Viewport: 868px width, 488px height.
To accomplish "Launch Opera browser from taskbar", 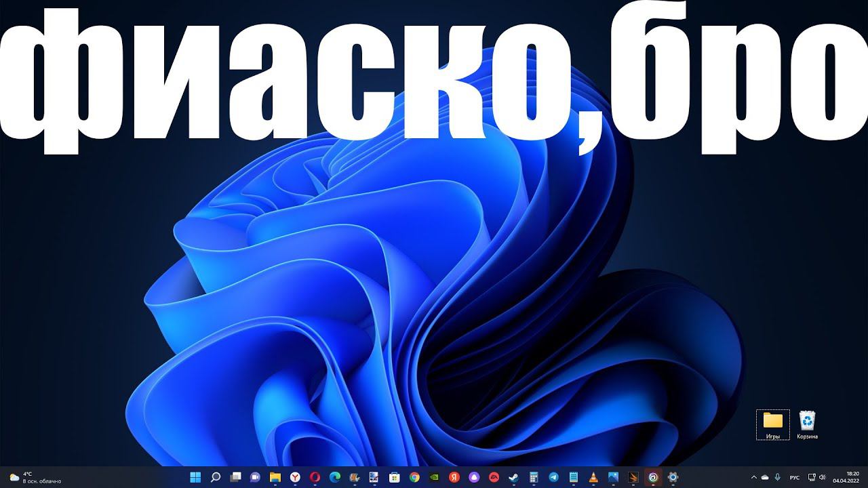I will [315, 477].
